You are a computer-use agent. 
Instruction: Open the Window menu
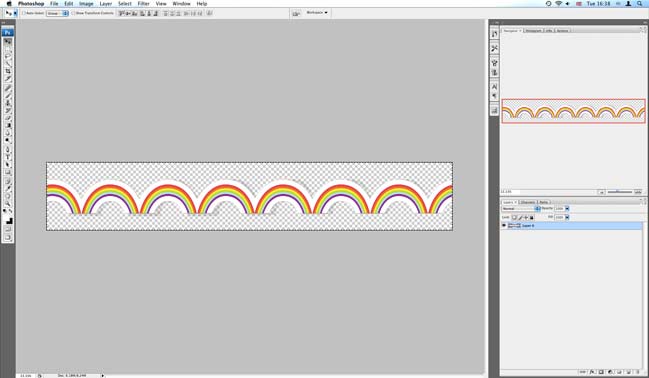181,4
